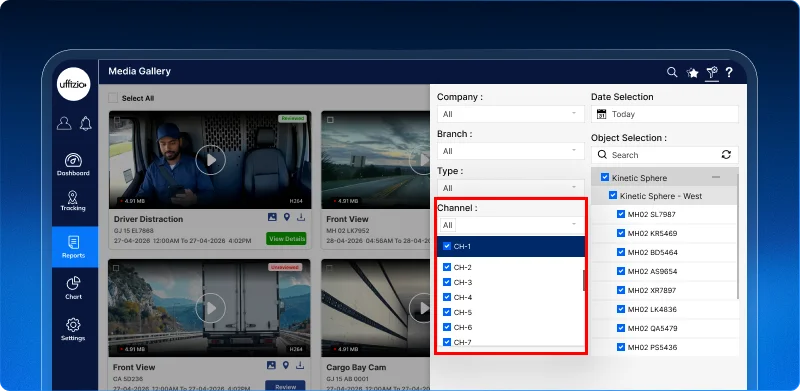Open the Company dropdown
Screen dimensions: 800x391
pyautogui.click(x=511, y=114)
